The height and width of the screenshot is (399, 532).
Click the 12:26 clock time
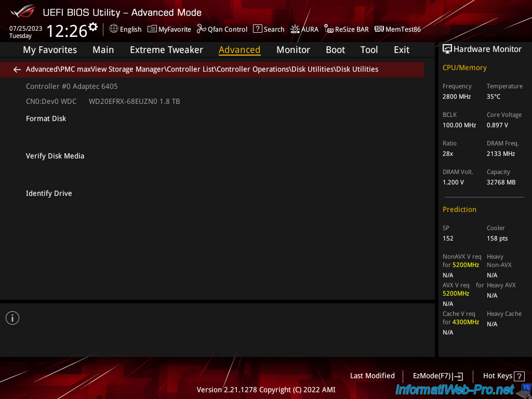click(x=67, y=31)
